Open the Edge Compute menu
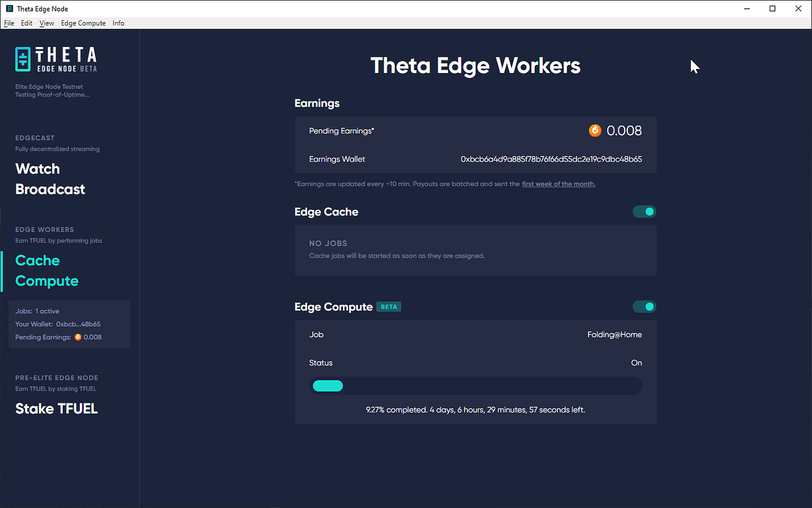This screenshot has width=812, height=508. point(83,23)
